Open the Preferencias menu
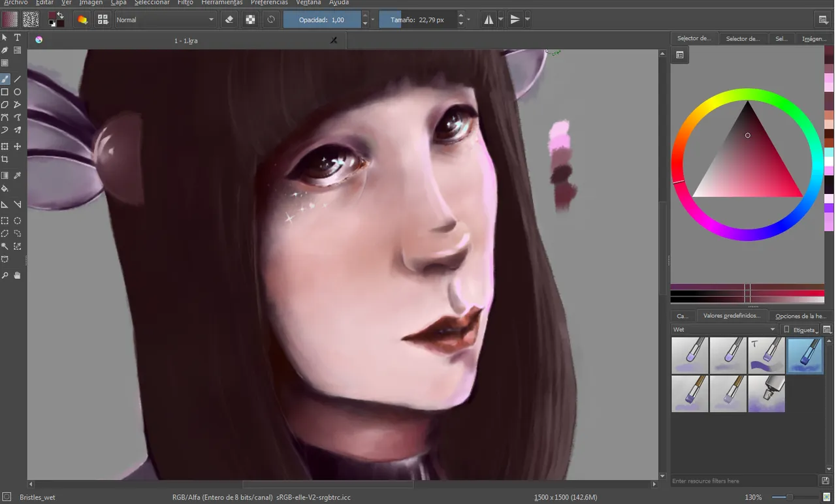Screen dimensions: 836x504 [x=269, y=3]
